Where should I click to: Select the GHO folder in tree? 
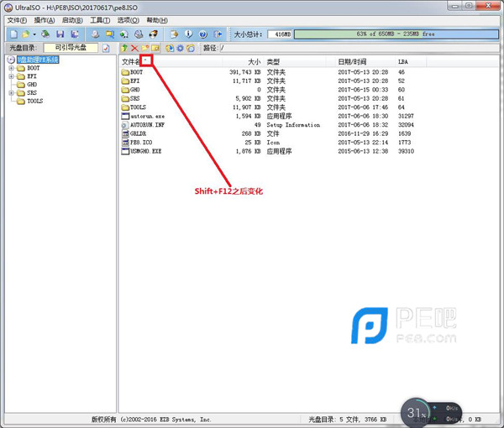pyautogui.click(x=32, y=85)
